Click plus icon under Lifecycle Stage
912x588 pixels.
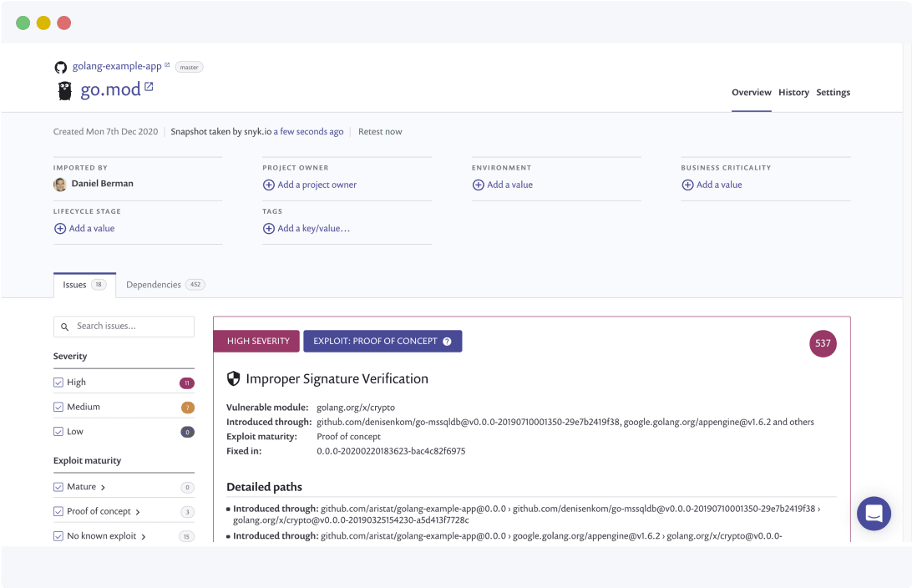click(x=60, y=229)
